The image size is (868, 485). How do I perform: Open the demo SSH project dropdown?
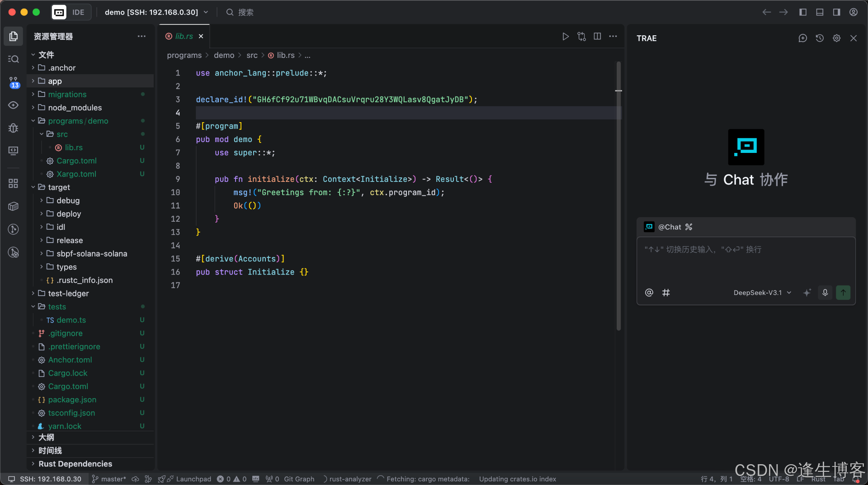(x=156, y=12)
